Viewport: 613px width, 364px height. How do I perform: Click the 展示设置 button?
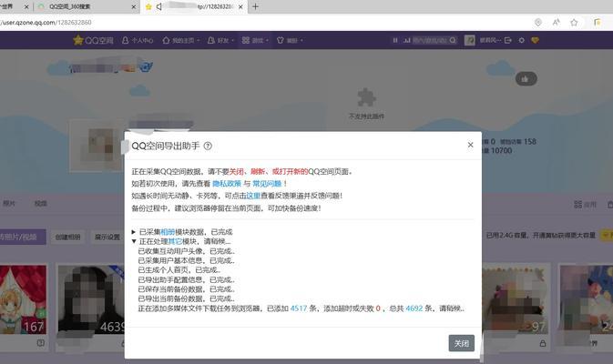tap(107, 238)
